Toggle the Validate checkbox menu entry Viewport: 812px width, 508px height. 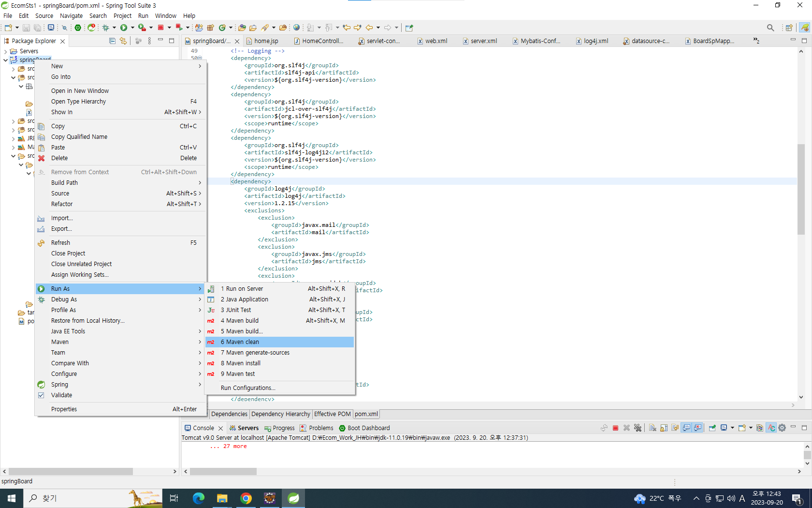(x=41, y=395)
